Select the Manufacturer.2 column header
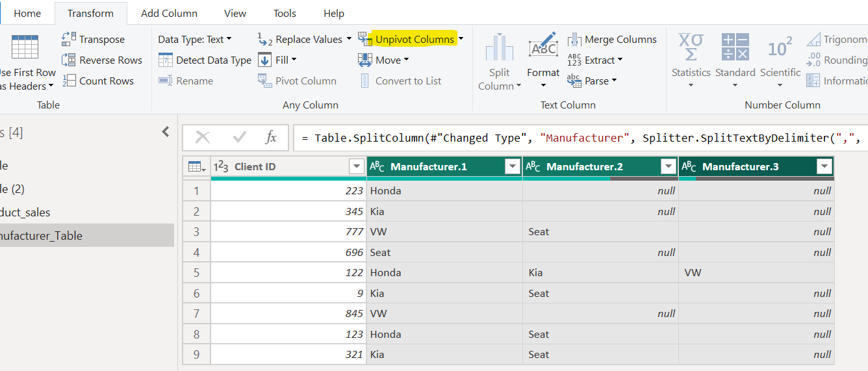The image size is (868, 371). (x=600, y=167)
